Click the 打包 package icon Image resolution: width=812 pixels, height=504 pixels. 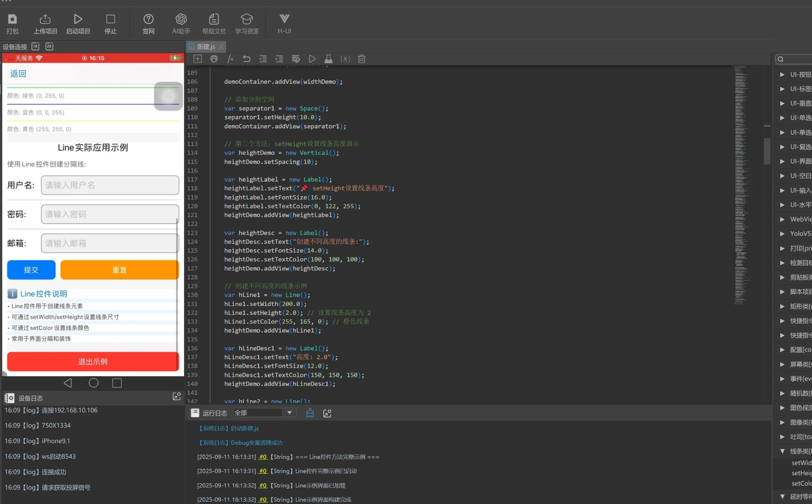coord(12,23)
